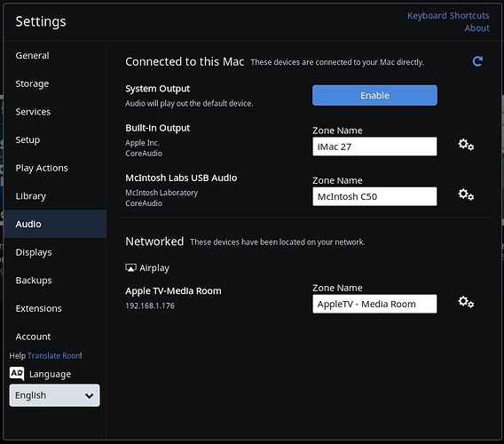Open device settings gear for Apple TV-Media Room

466,302
